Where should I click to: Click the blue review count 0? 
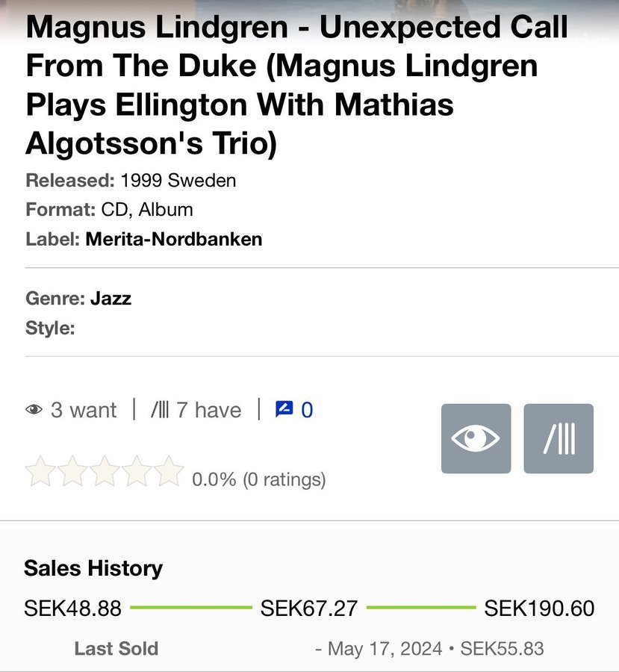[307, 410]
